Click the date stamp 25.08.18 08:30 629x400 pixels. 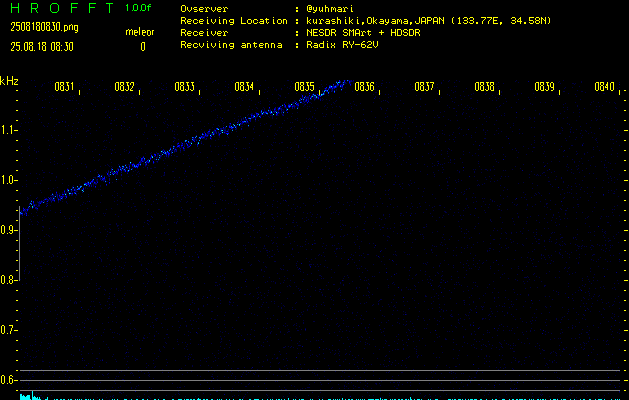click(x=42, y=47)
